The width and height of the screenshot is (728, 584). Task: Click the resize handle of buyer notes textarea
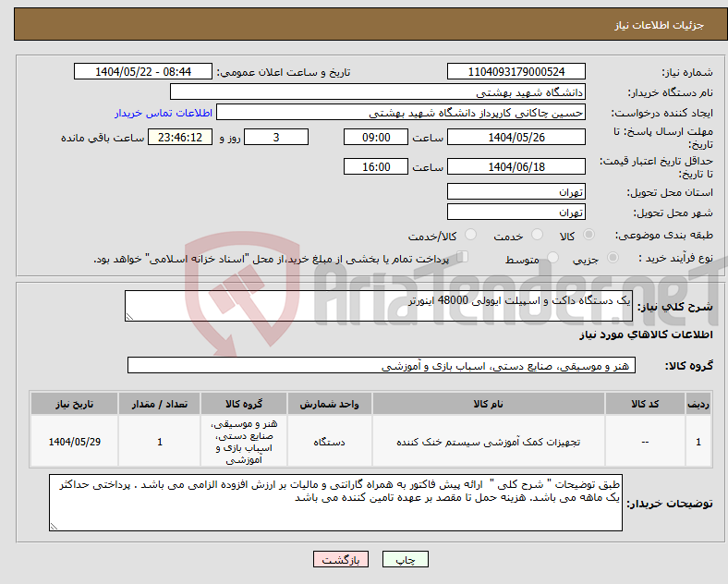tap(54, 526)
